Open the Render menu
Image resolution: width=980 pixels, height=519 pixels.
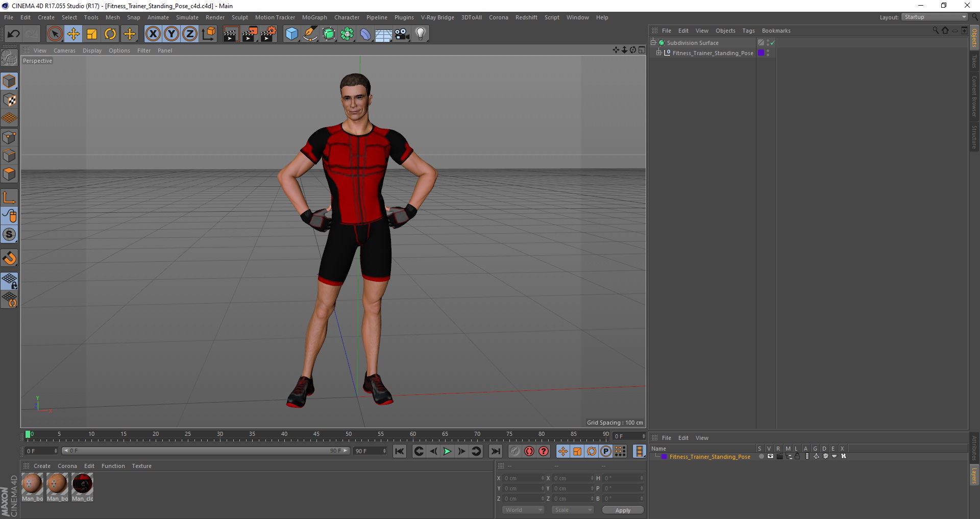(x=215, y=17)
